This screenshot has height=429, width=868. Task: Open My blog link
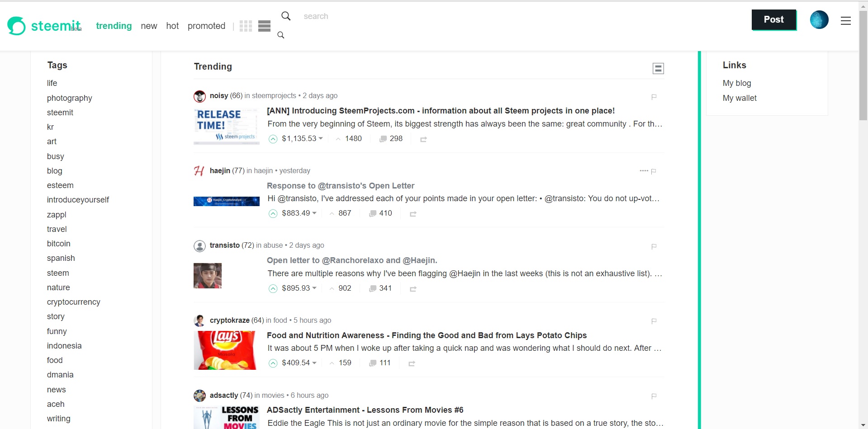tap(737, 83)
